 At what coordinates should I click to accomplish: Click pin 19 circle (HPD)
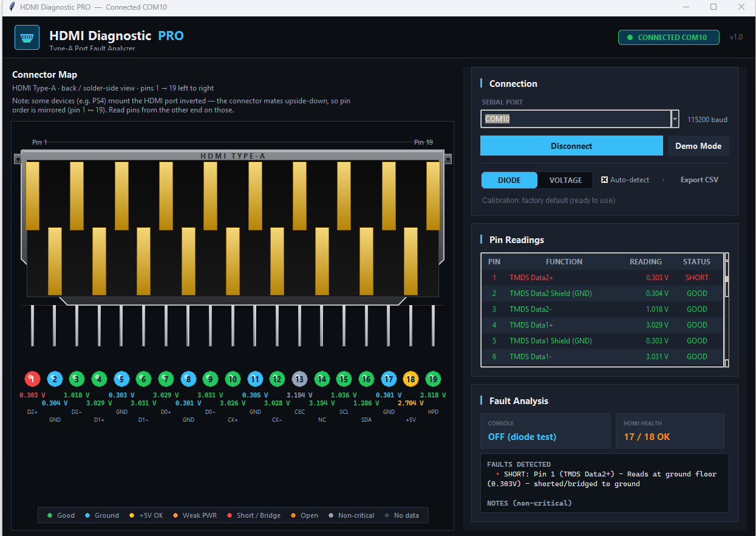point(433,379)
